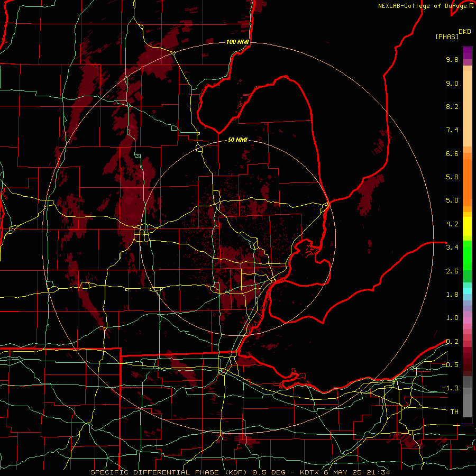Click the 9.0 value on the color scale
Screen dimensions: 476x476
[x=452, y=83]
